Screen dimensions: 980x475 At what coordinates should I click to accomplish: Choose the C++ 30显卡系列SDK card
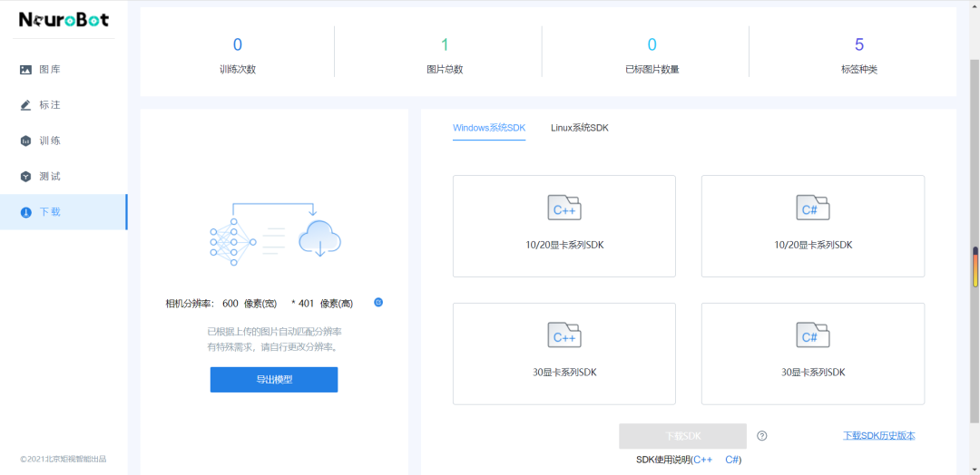563,354
